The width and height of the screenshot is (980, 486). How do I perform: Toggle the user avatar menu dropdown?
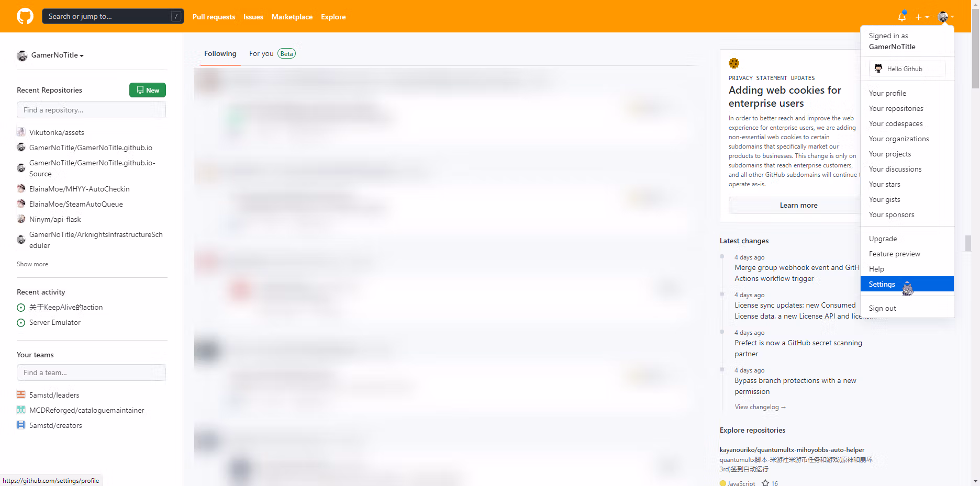coord(946,17)
